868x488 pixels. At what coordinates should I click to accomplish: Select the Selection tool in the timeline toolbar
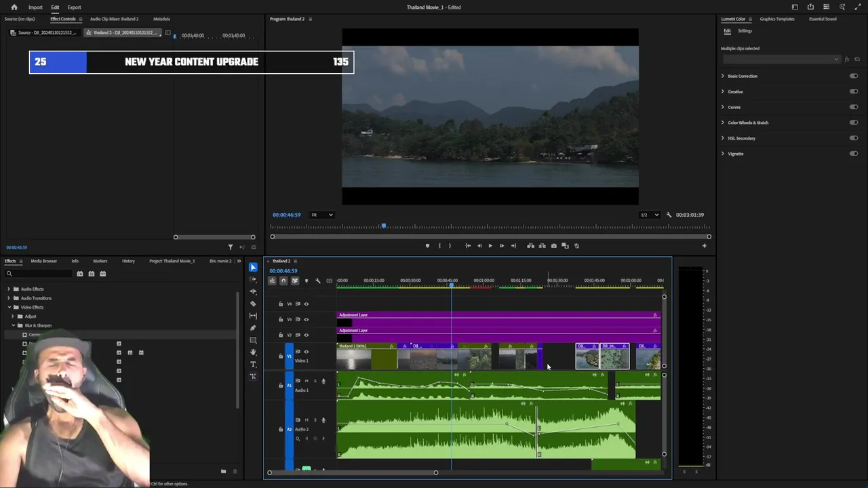click(x=253, y=267)
